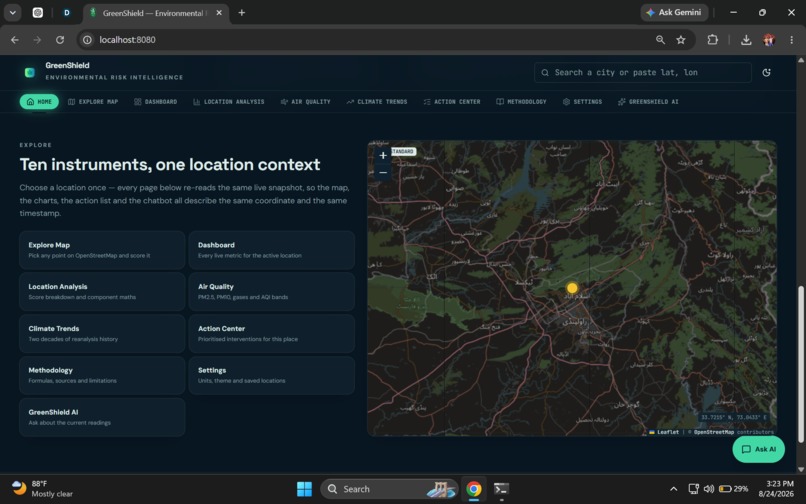Bookmark this page with star icon
The height and width of the screenshot is (504, 806).
[681, 40]
